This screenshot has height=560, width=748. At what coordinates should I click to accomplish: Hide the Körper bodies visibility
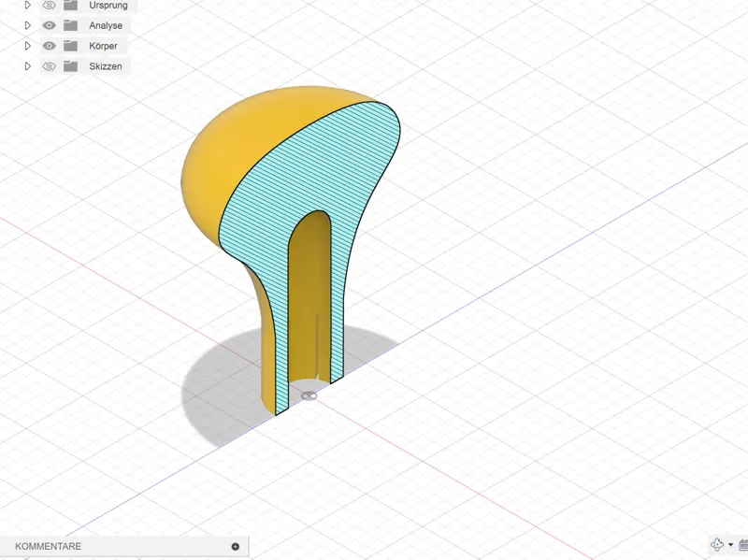click(49, 46)
